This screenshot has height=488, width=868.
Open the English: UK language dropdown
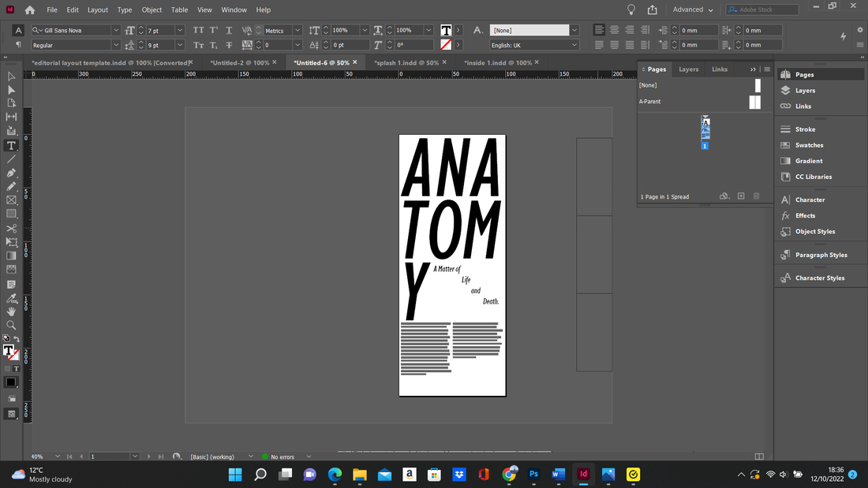click(x=574, y=46)
